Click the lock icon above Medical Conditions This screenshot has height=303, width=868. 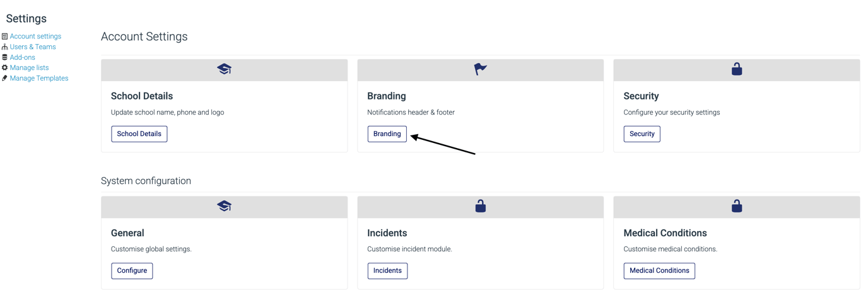(x=736, y=206)
